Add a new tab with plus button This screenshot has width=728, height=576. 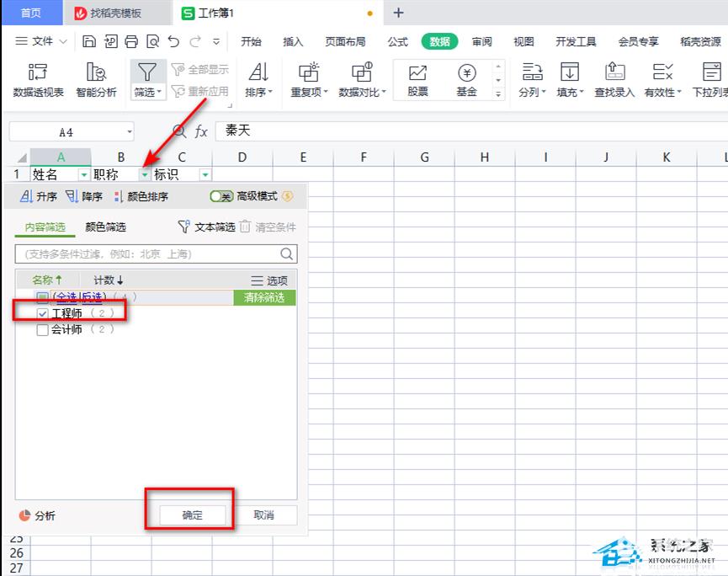pyautogui.click(x=398, y=13)
